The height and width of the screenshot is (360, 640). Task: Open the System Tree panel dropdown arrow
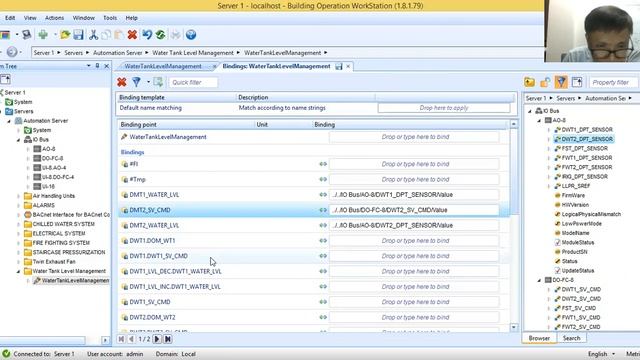pyautogui.click(x=89, y=66)
